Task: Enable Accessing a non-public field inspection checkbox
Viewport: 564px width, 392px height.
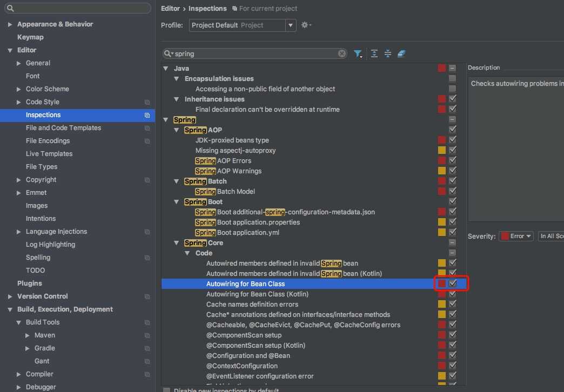Action: point(453,89)
